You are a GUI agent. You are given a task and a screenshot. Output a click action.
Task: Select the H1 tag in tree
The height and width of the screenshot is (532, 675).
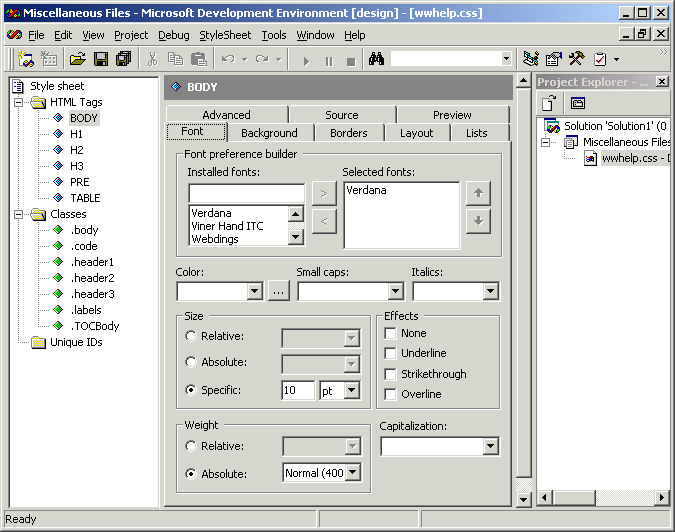click(x=76, y=134)
